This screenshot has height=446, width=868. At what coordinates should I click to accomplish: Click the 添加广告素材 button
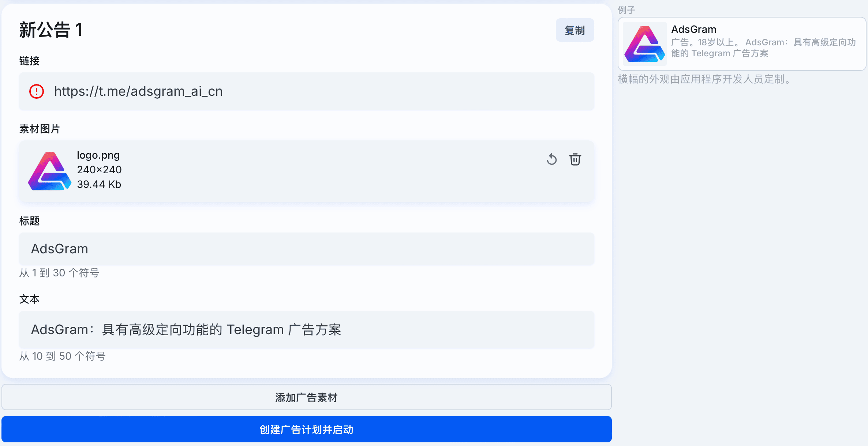306,397
